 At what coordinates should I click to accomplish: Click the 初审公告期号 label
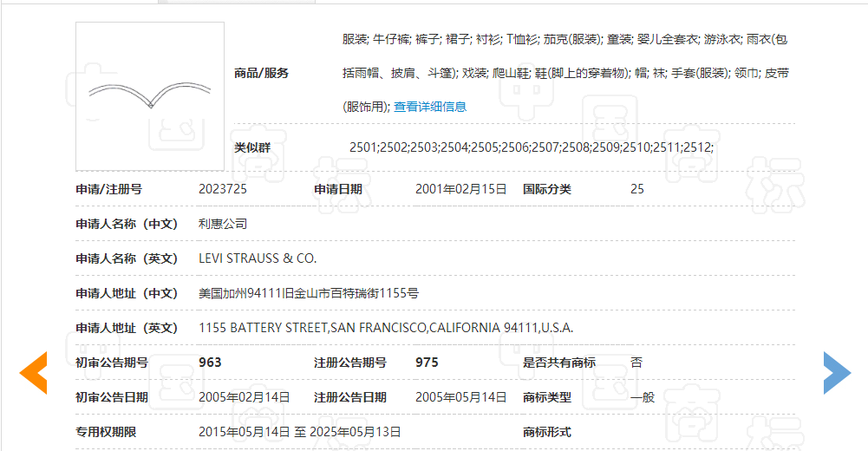112,363
